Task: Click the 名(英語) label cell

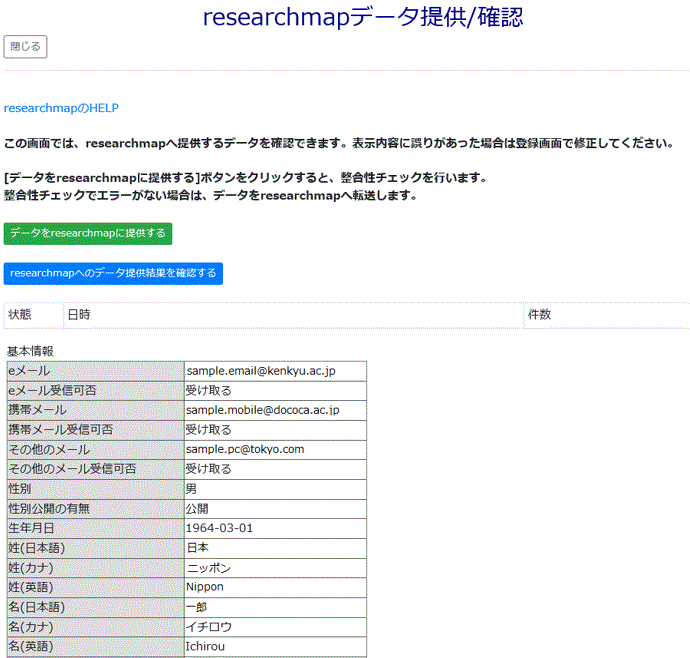Action: [x=95, y=647]
